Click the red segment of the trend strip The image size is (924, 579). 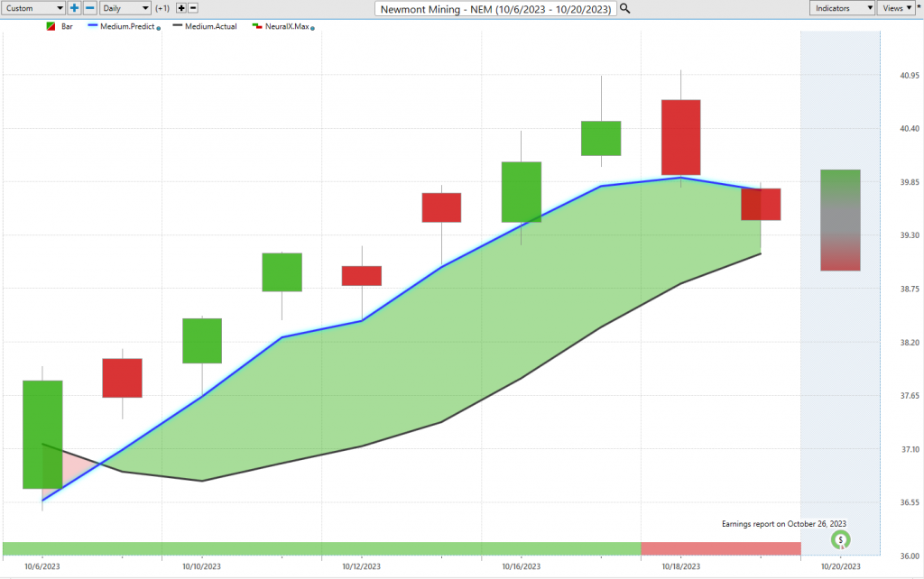721,549
